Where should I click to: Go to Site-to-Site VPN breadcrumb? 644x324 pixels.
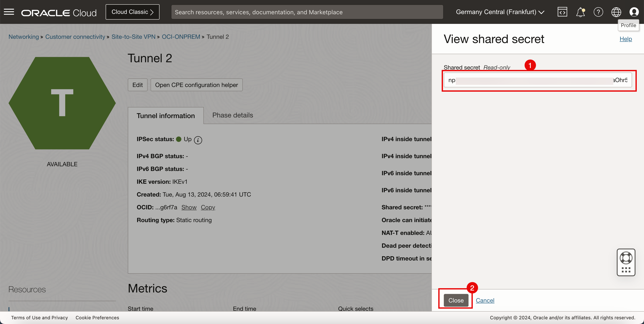(x=133, y=37)
